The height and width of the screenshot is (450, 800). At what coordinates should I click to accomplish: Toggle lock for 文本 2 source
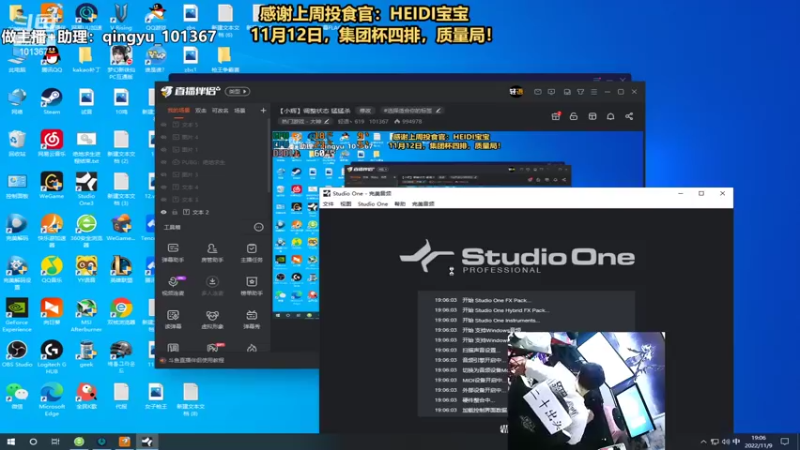(x=174, y=212)
